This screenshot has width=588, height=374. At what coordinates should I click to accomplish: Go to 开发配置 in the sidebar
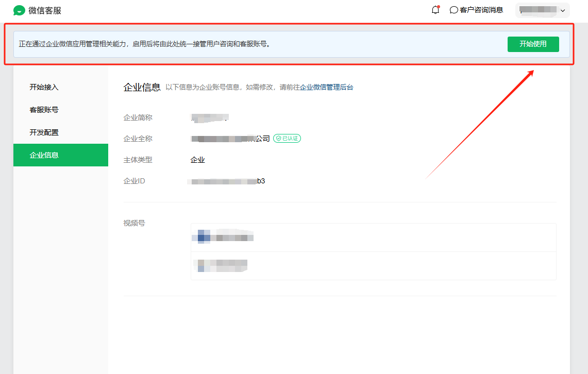click(x=44, y=132)
